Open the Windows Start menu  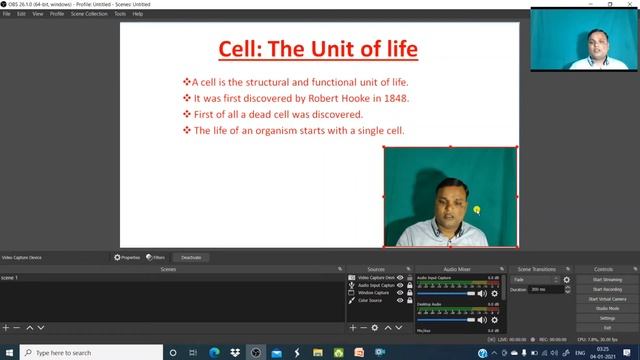click(9, 353)
